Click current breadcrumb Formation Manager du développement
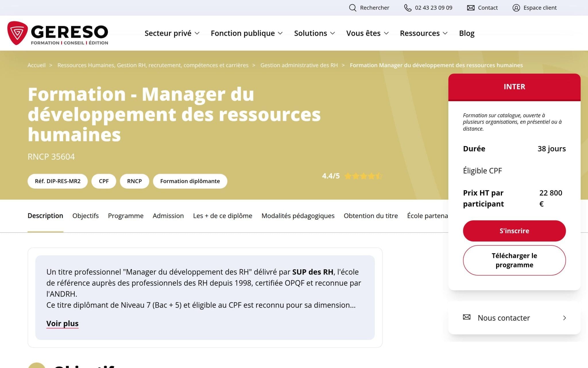 coord(436,65)
